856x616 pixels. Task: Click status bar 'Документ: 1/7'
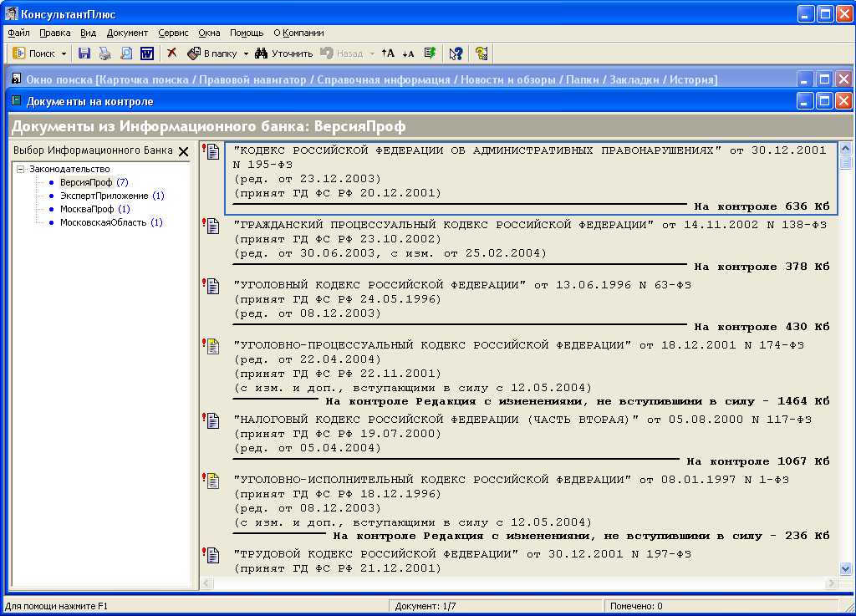(425, 606)
